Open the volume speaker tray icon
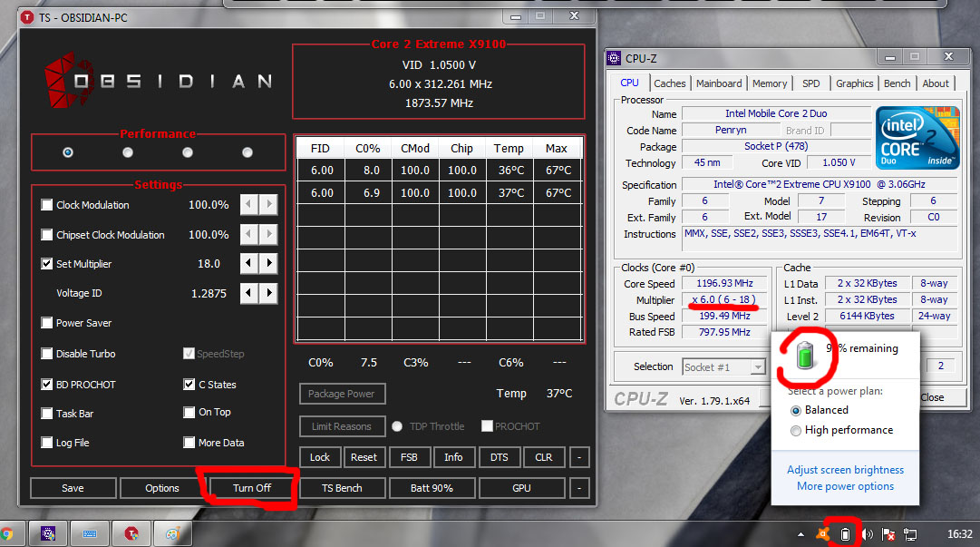The height and width of the screenshot is (547, 980). (867, 534)
